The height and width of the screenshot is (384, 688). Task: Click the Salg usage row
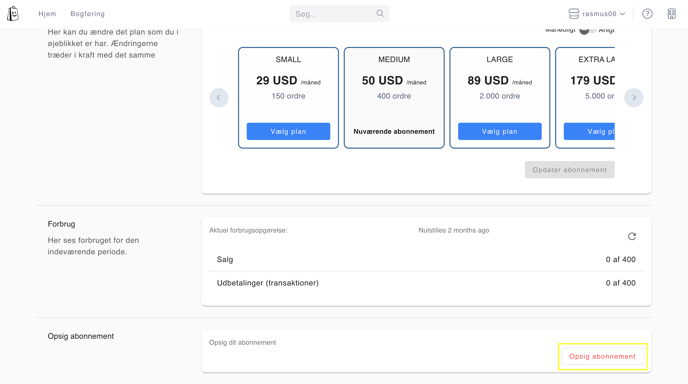click(x=426, y=259)
